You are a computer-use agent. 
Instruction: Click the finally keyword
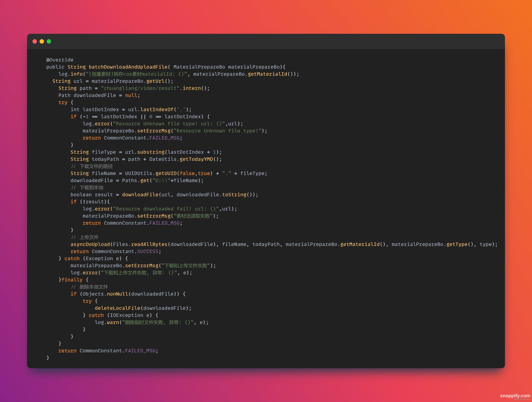72,280
